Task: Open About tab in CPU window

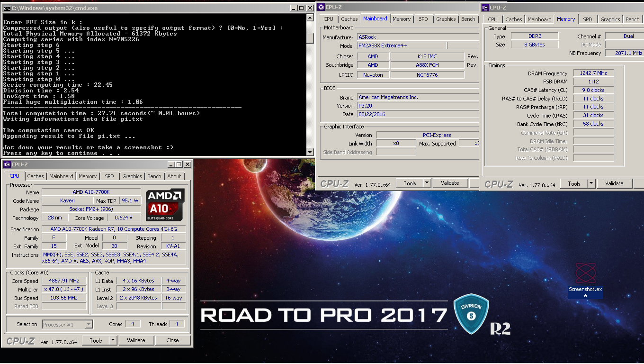Action: (174, 176)
